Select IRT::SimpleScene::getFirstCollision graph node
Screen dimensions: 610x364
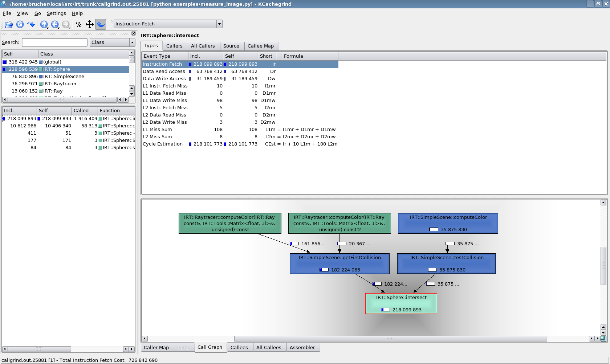click(x=339, y=263)
